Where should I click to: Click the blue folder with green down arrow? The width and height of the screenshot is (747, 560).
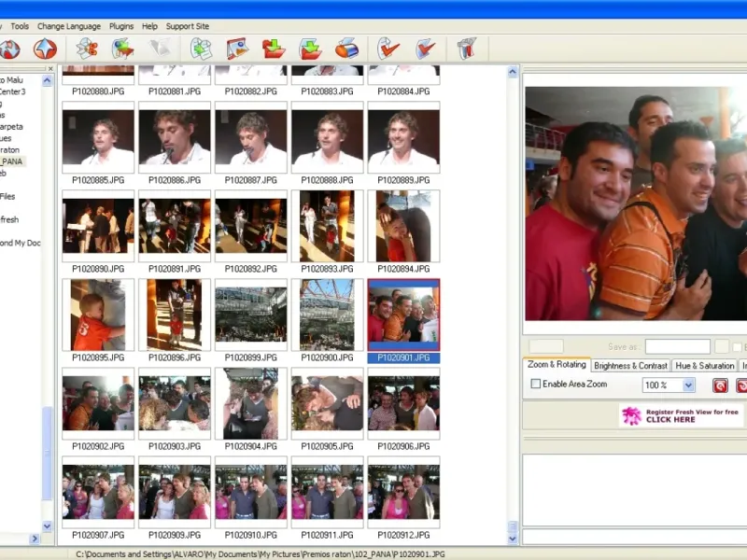[x=310, y=49]
